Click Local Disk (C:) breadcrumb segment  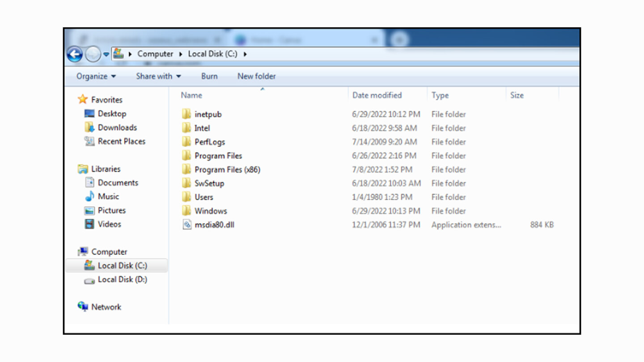(x=212, y=54)
